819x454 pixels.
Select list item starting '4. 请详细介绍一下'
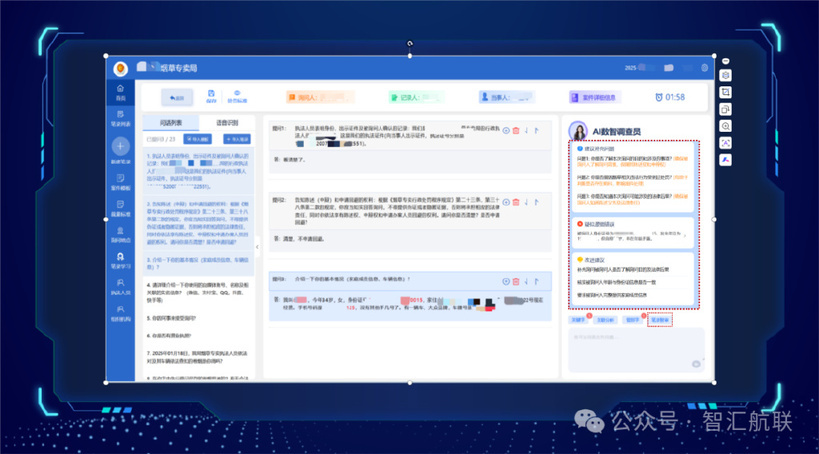click(198, 293)
